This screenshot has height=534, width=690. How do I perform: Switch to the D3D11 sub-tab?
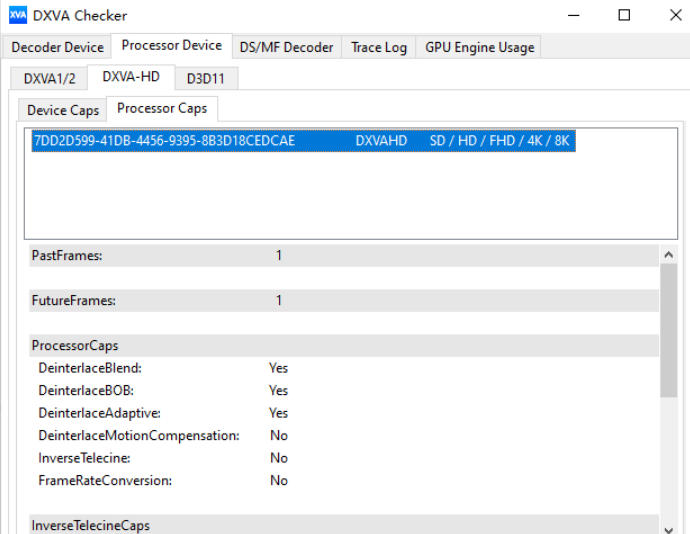pos(205,78)
